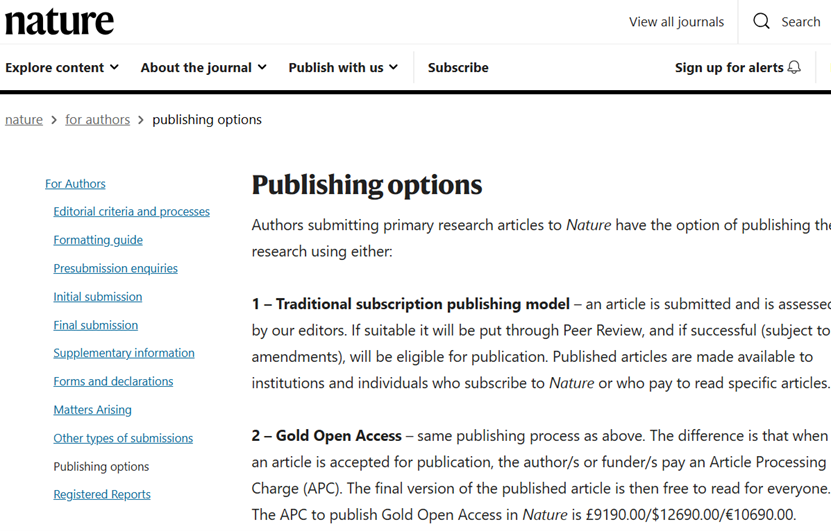The width and height of the screenshot is (831, 531).
Task: Go to nature breadcrumb link
Action: (x=24, y=119)
